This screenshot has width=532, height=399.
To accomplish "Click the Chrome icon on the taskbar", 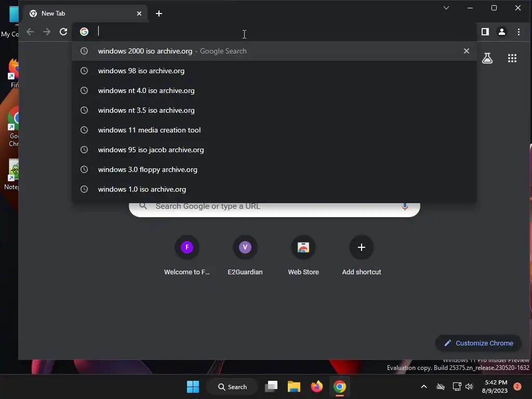I will 339,387.
